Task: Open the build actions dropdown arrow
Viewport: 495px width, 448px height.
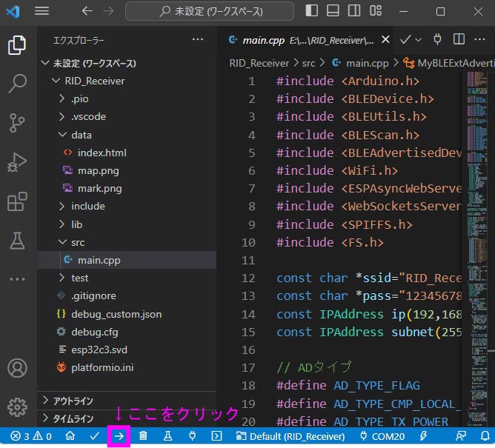Action: (x=418, y=40)
